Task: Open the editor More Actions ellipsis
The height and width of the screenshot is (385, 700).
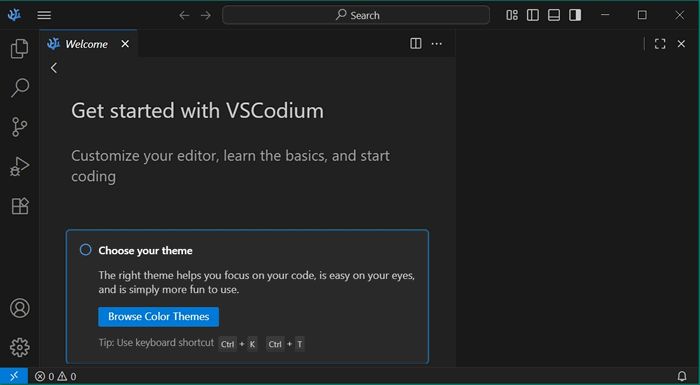Action: pos(437,43)
